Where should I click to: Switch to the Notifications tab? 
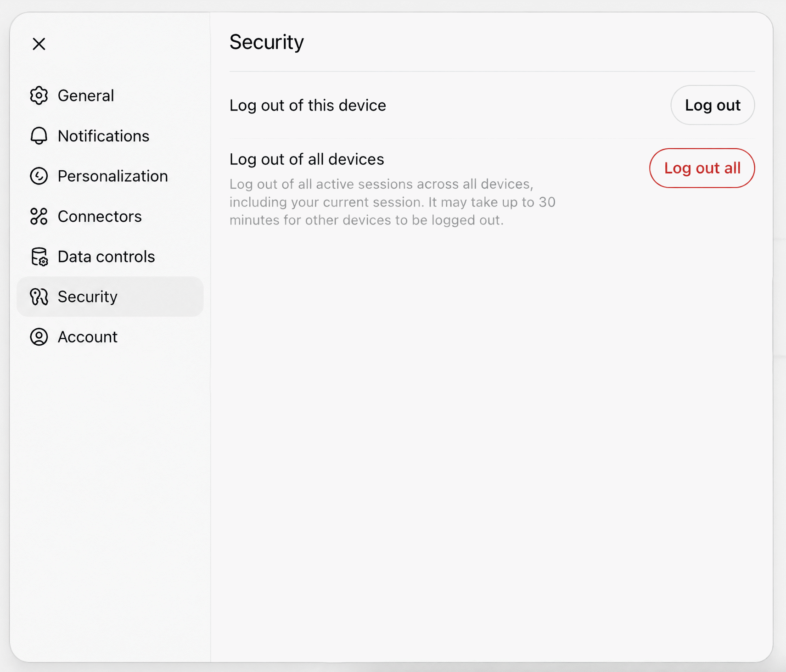coord(110,136)
